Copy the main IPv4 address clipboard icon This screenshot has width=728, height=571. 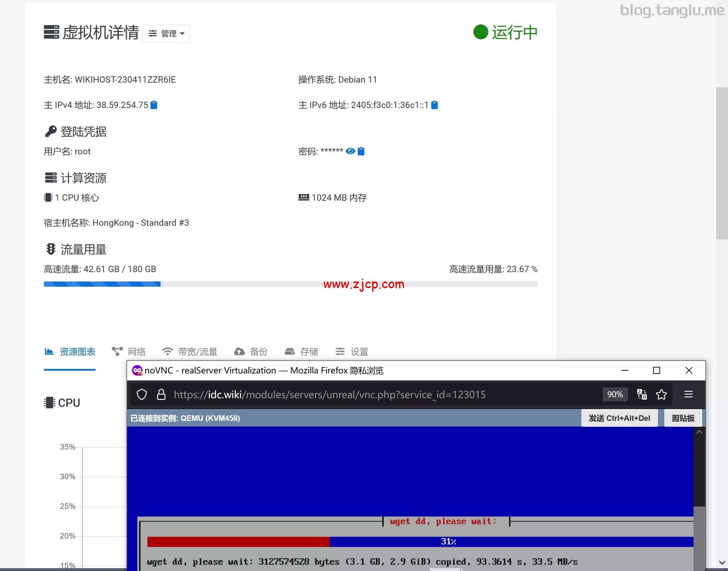click(x=154, y=105)
